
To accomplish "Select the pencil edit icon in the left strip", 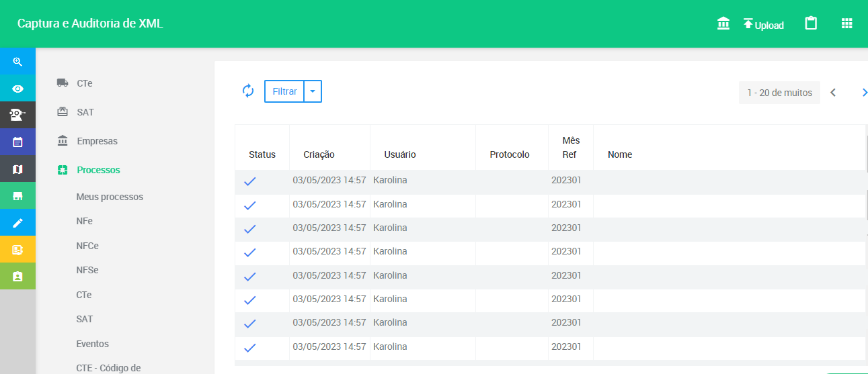I will (x=17, y=223).
